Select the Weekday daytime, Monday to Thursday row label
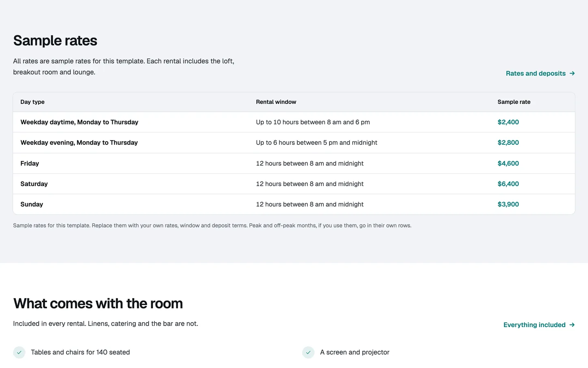Screen dimensions: 588x368 click(79, 122)
